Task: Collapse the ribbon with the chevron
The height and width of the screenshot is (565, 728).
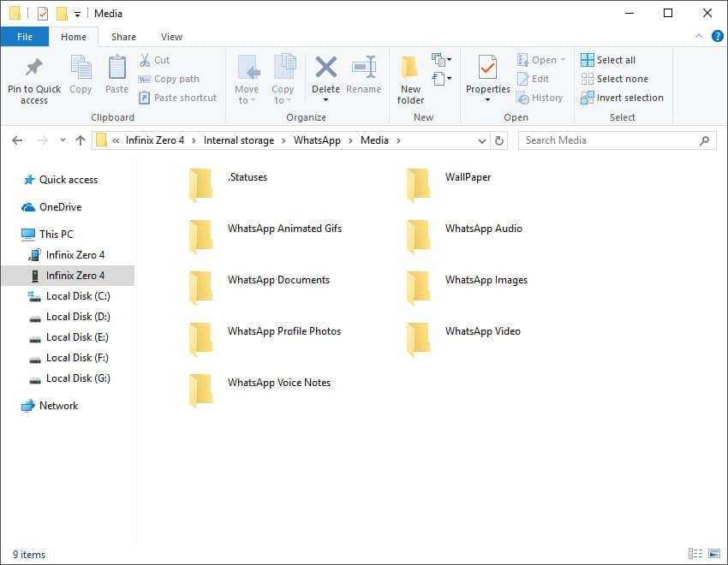Action: click(698, 36)
